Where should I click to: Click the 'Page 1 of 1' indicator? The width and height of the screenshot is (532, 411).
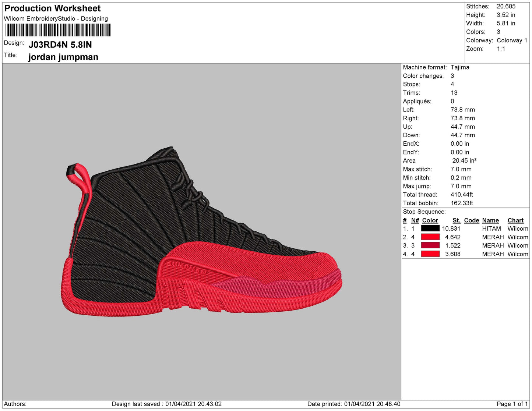point(512,404)
